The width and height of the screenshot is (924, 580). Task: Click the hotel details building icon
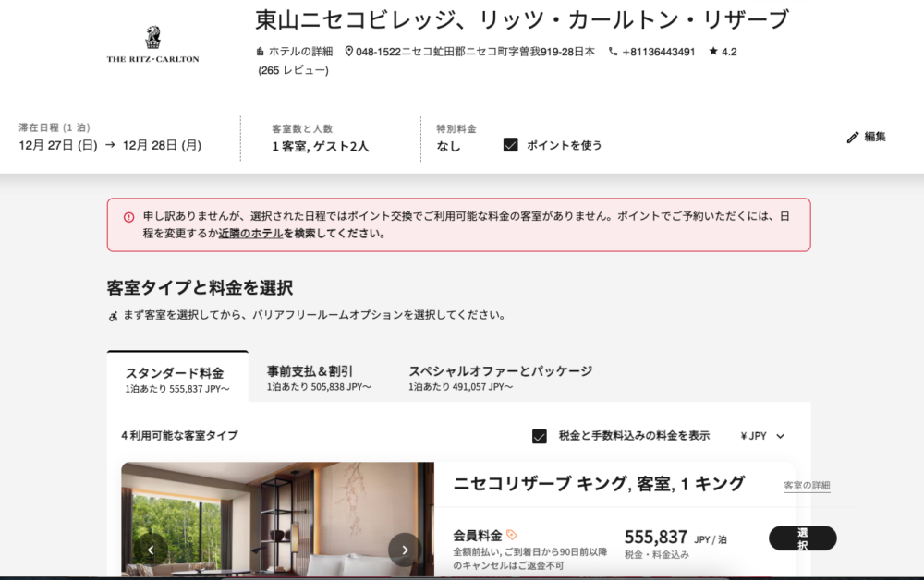260,52
